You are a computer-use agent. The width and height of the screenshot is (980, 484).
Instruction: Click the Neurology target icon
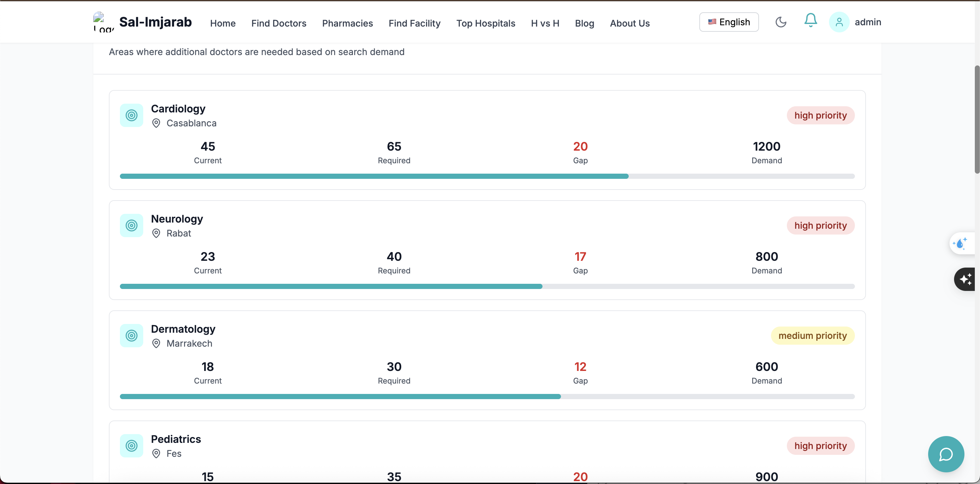[131, 225]
